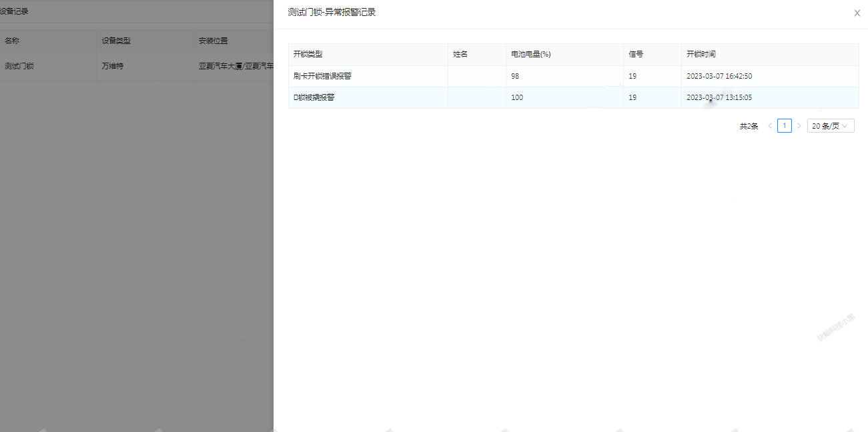Screen dimensions: 868x432
Task: Click 测试门锁 in the background device table
Action: click(x=19, y=67)
